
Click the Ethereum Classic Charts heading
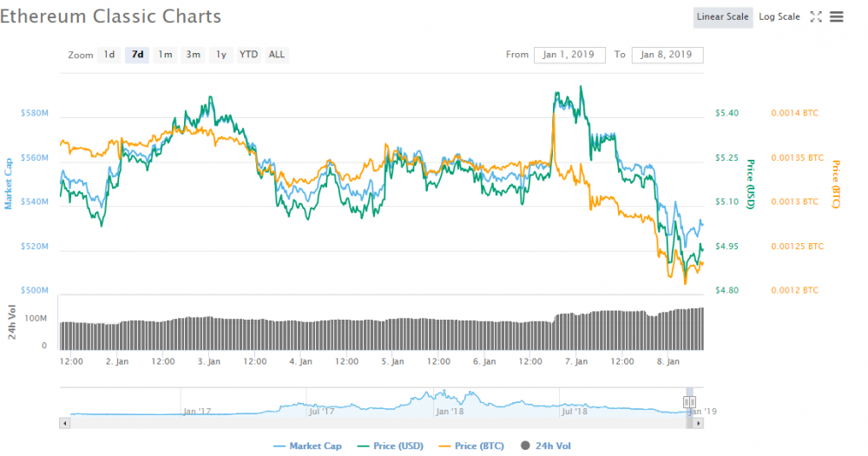[110, 17]
